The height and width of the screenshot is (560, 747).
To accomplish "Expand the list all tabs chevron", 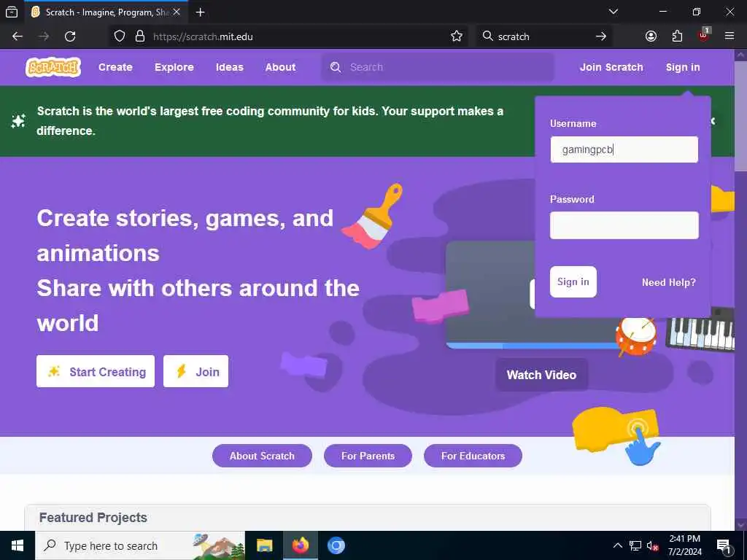I will tap(613, 12).
